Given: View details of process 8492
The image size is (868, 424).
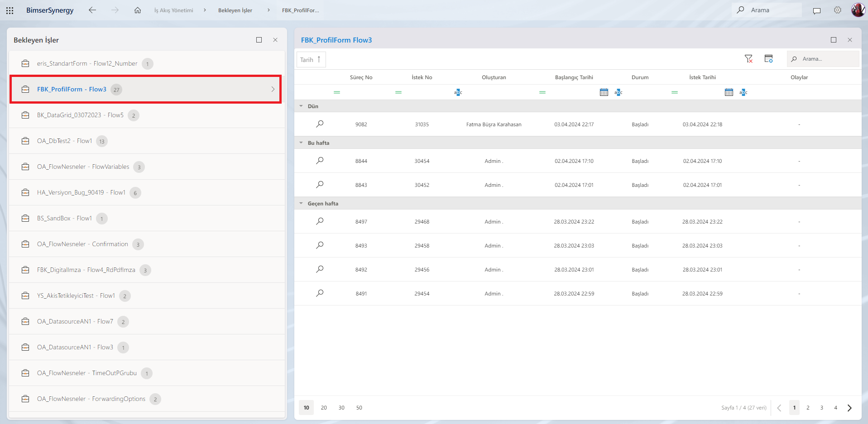Looking at the screenshot, I should 320,269.
